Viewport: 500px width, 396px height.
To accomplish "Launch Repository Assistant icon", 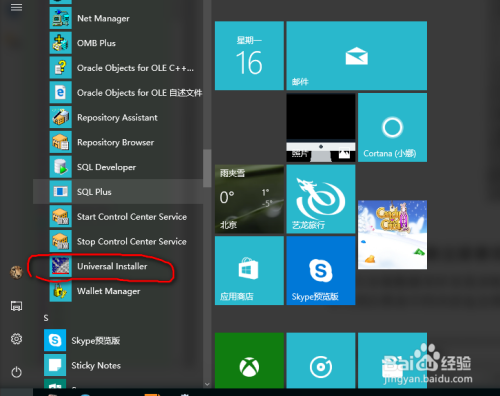I will (x=61, y=117).
